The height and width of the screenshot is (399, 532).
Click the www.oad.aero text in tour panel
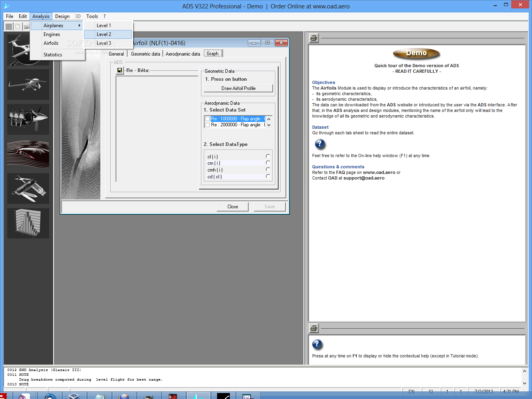point(379,172)
